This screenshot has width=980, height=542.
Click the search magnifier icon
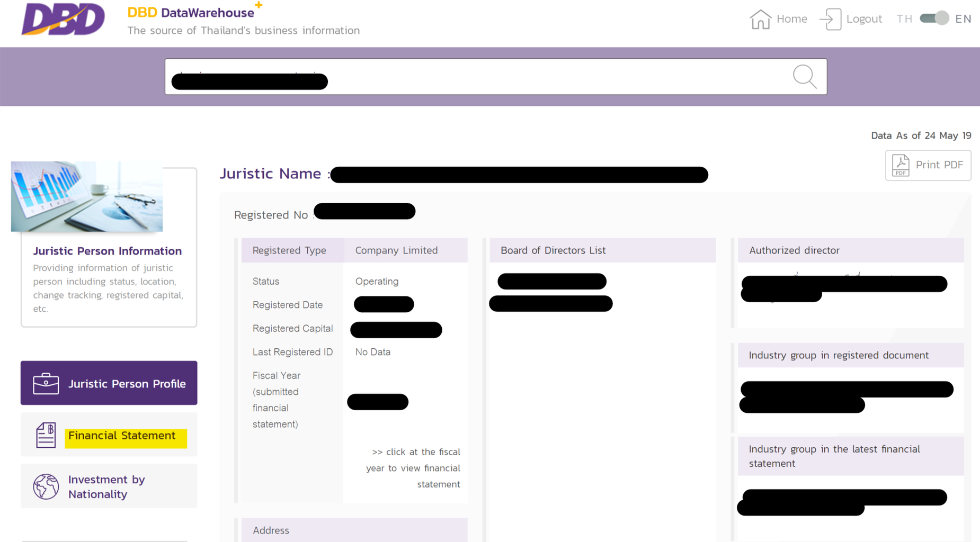coord(804,77)
